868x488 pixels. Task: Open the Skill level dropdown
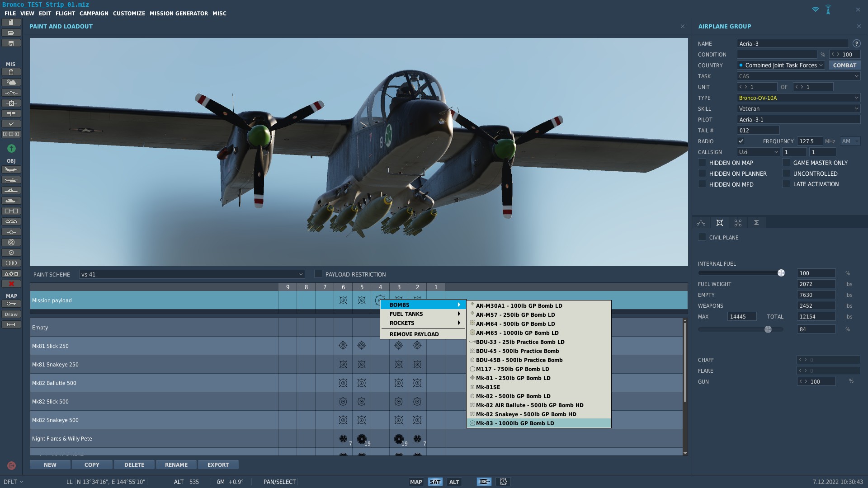[x=798, y=109]
